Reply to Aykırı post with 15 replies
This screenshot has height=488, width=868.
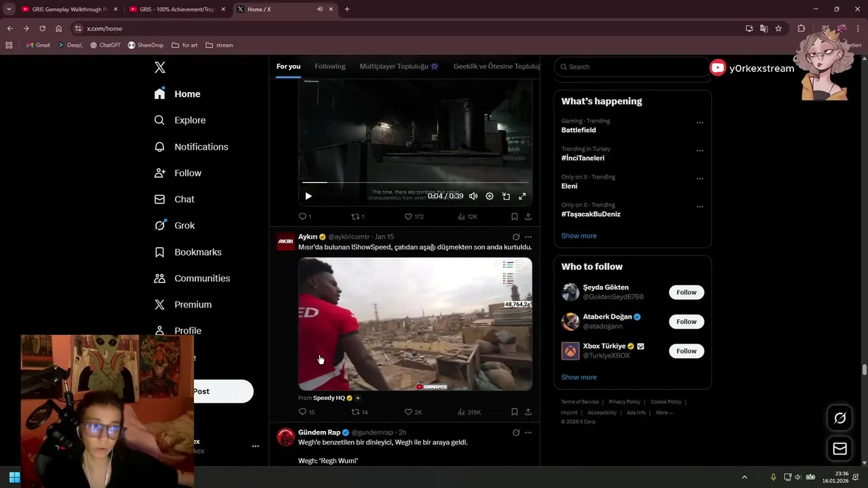(307, 411)
